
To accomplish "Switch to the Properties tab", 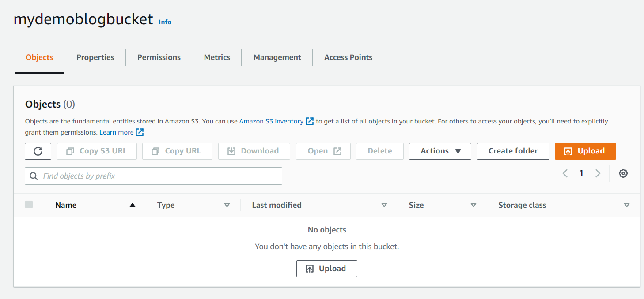I will pyautogui.click(x=95, y=57).
